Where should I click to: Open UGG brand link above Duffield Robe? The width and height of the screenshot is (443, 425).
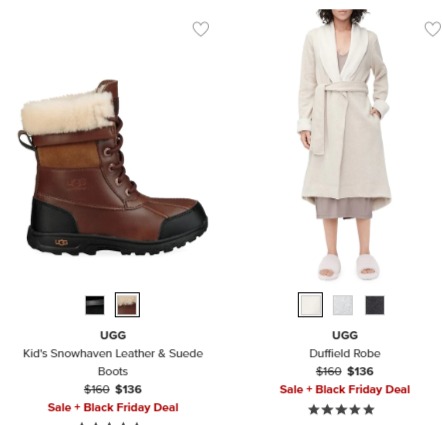(x=345, y=335)
